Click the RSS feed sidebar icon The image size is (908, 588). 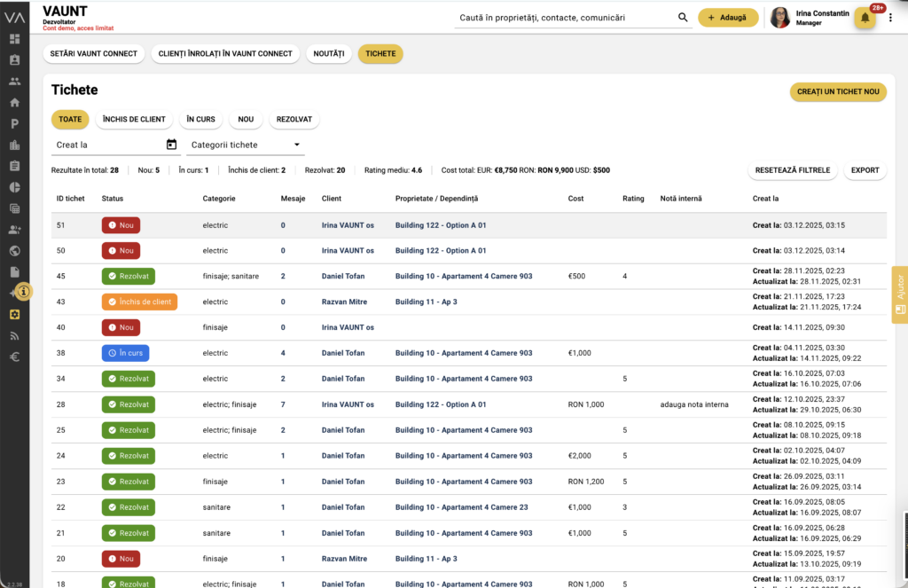[x=14, y=335]
